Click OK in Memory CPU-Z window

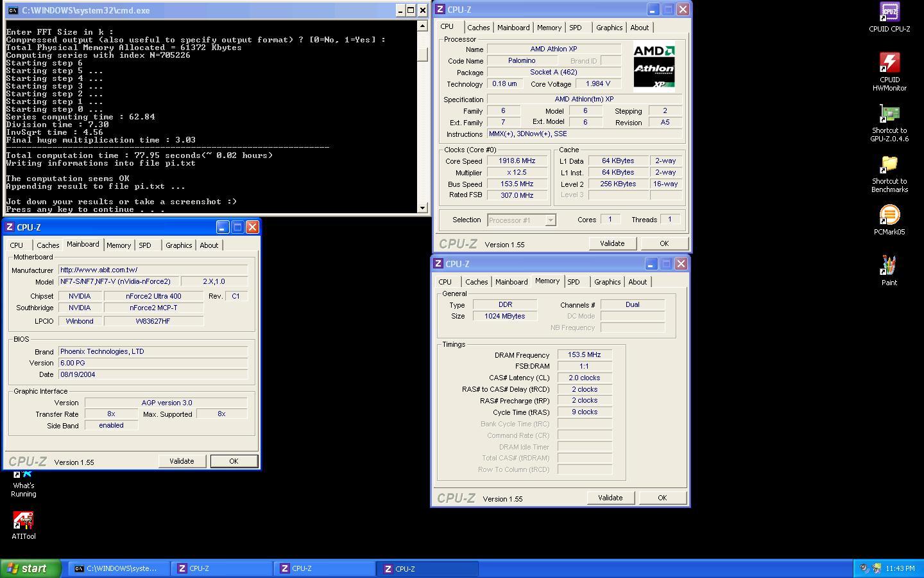coord(662,498)
